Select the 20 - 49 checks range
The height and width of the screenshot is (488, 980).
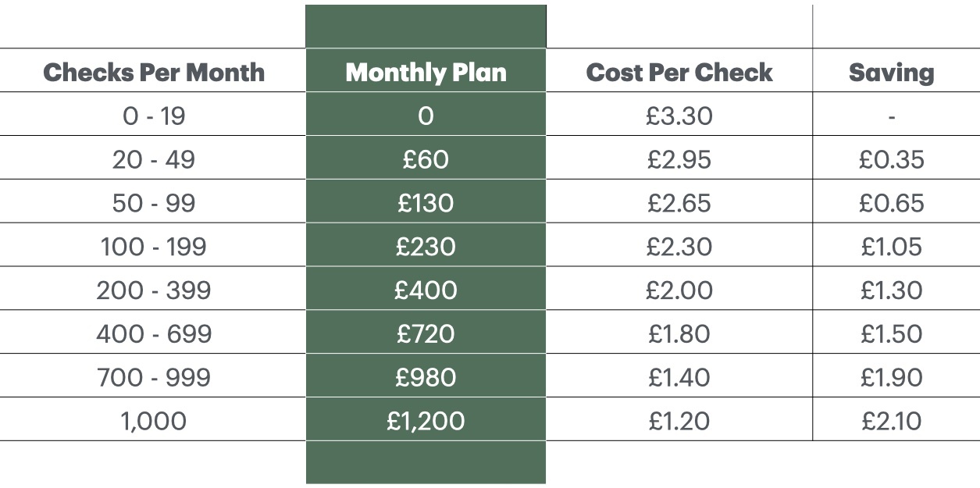point(153,160)
